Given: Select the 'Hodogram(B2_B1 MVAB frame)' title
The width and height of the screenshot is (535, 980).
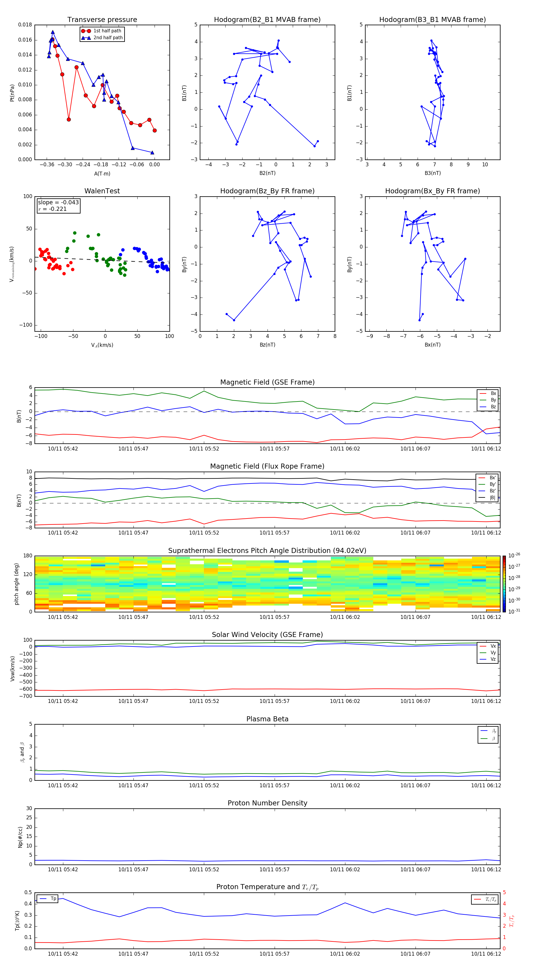Looking at the screenshot, I should pyautogui.click(x=267, y=20).
